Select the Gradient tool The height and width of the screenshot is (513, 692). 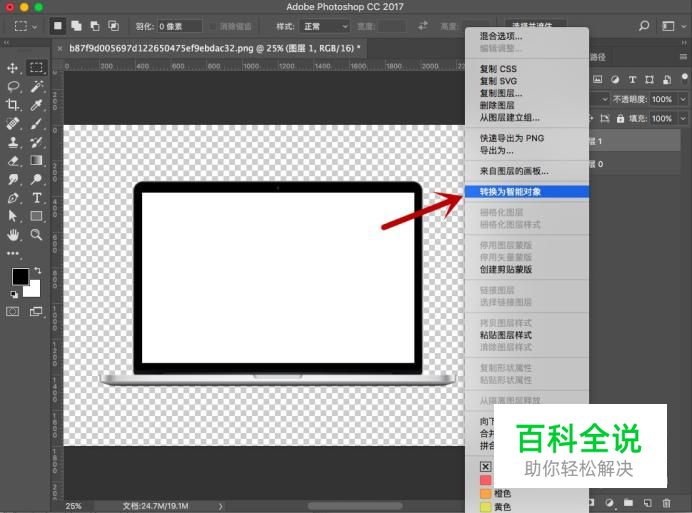[36, 160]
